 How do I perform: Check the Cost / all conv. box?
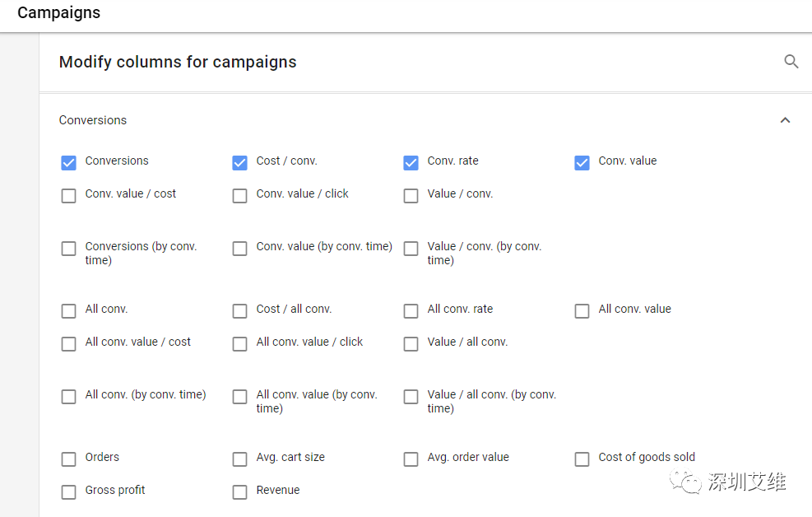(x=239, y=310)
